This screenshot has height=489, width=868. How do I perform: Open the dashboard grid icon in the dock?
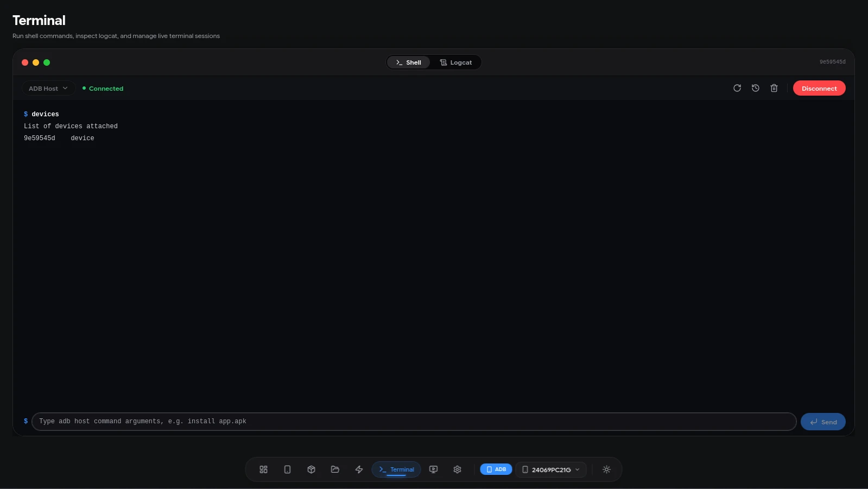(x=263, y=469)
